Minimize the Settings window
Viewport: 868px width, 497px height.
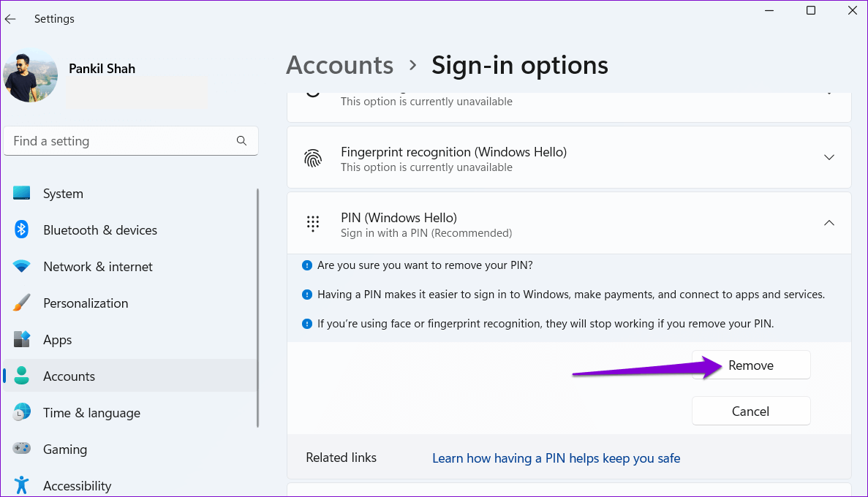(769, 10)
